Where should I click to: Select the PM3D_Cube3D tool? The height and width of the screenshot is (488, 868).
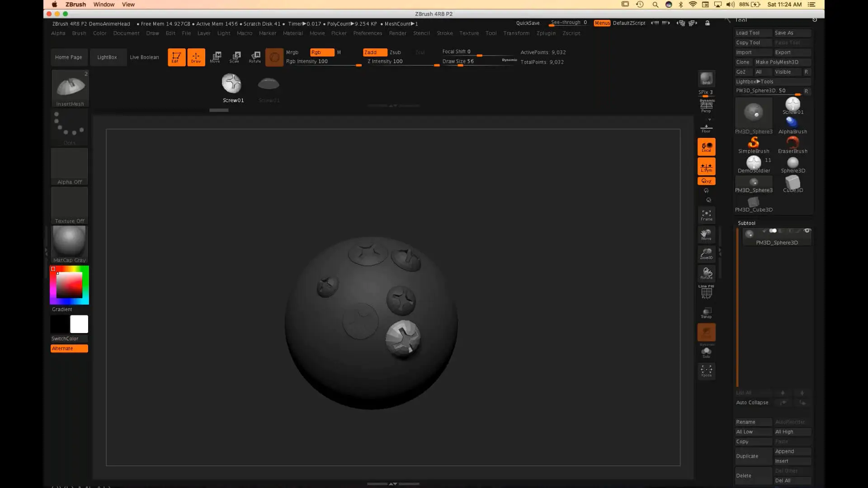point(753,204)
